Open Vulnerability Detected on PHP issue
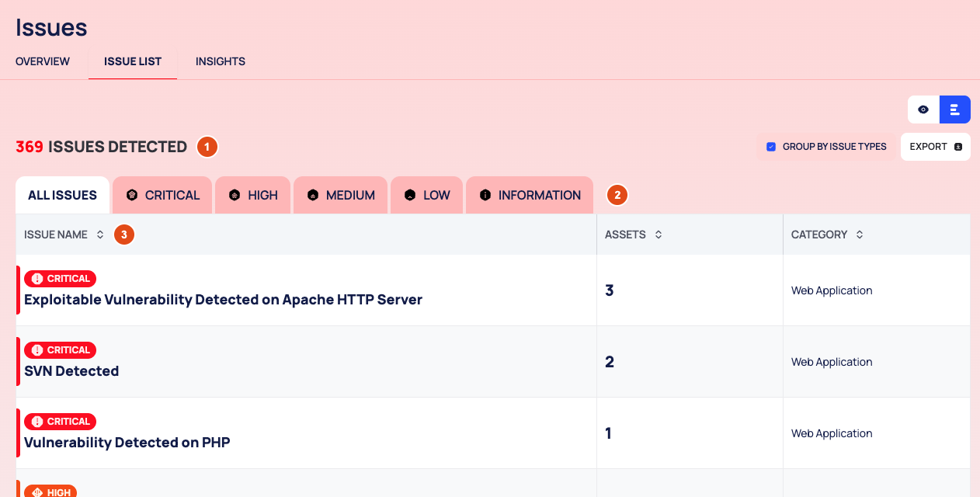 127,443
